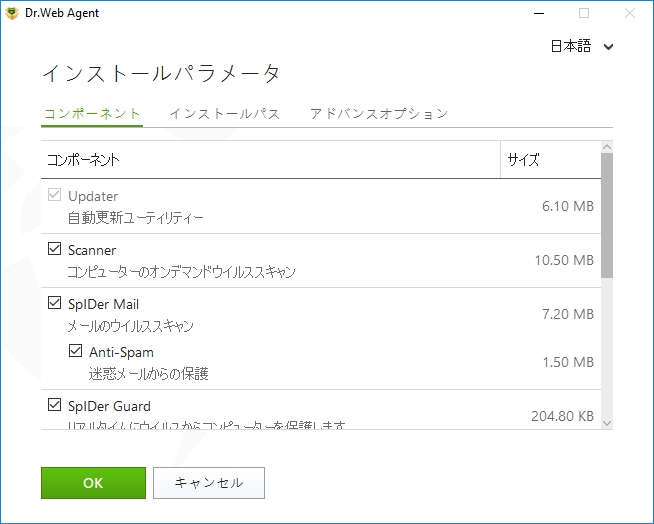654x524 pixels.
Task: Select the Anti-Spam label
Action: click(121, 352)
